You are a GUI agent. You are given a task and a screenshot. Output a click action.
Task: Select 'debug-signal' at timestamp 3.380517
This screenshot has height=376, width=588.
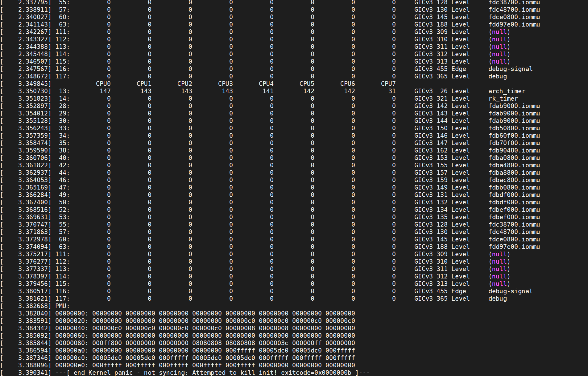coord(510,291)
